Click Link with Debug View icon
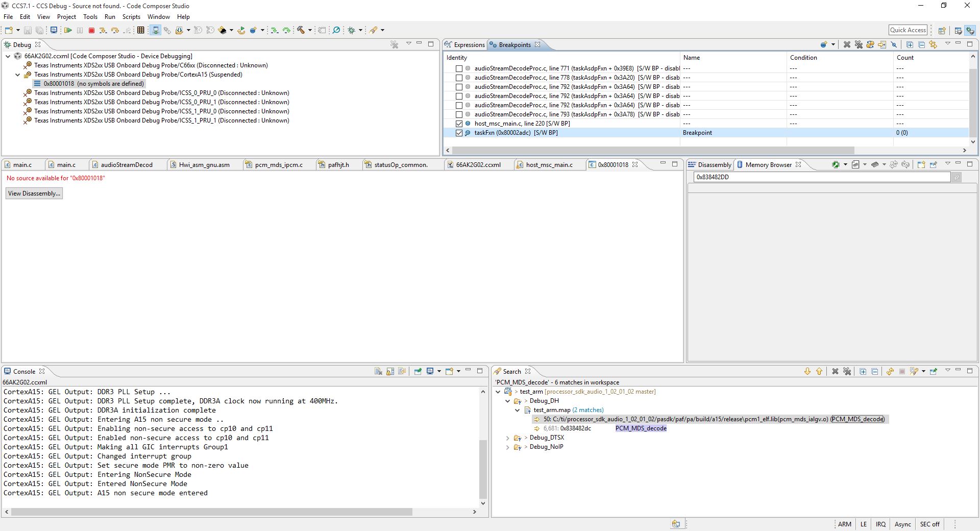This screenshot has height=531, width=980. tap(933, 44)
